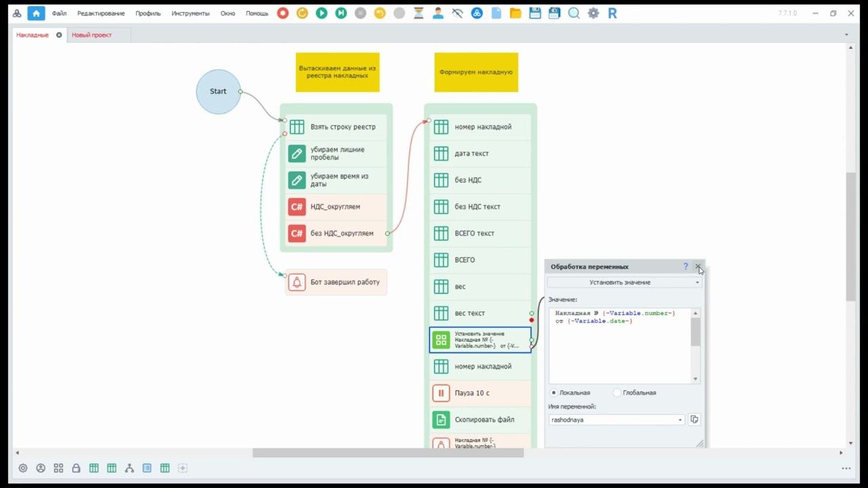
Task: Click the green Play run button
Action: click(321, 13)
